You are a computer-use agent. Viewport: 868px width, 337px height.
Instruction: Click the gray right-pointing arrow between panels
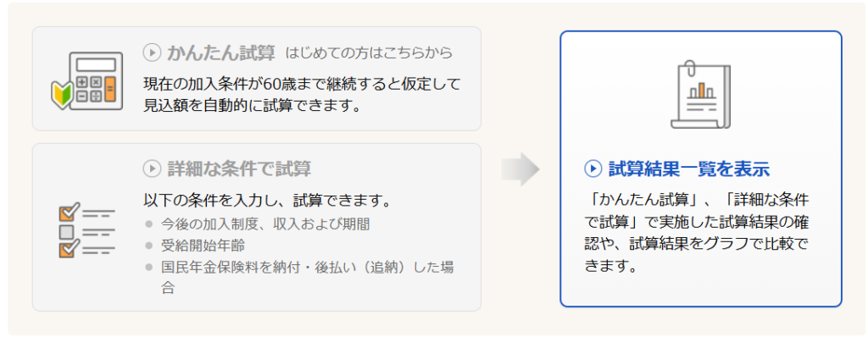[520, 168]
